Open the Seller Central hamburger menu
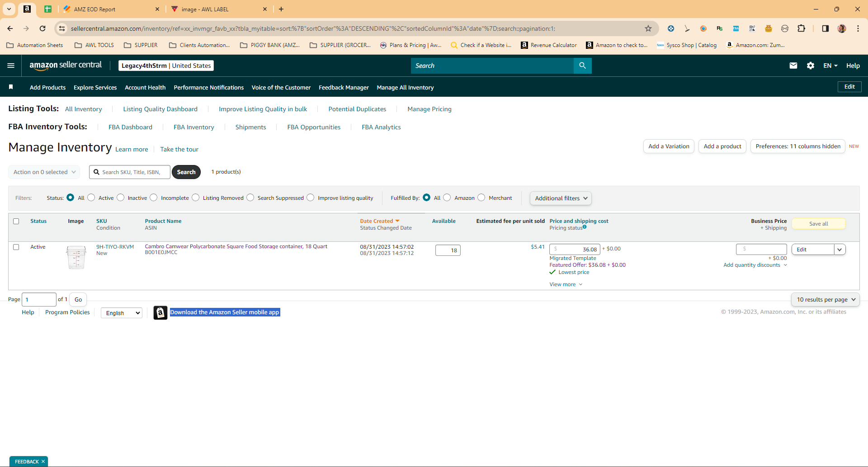 11,66
